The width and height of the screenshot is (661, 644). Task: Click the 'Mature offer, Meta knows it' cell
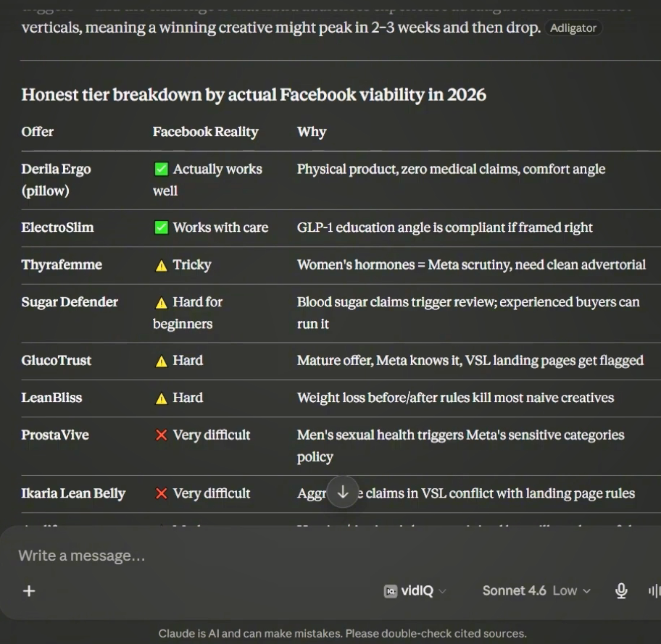click(x=470, y=361)
